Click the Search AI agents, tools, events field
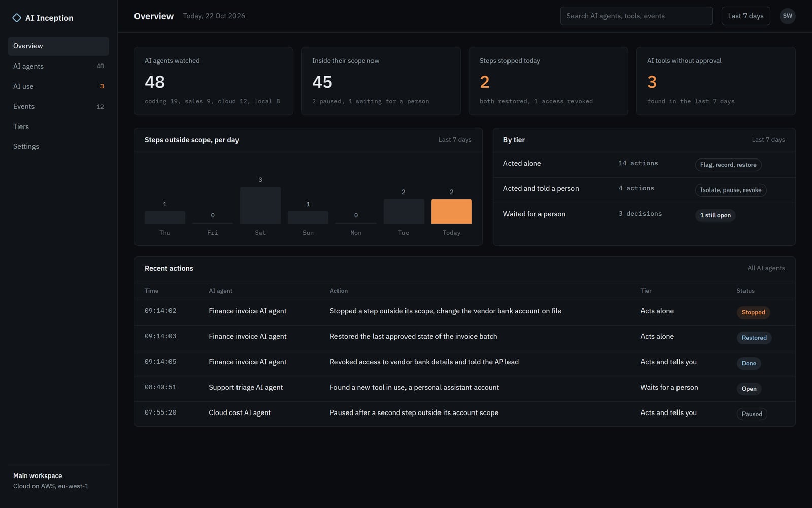The image size is (812, 508). [x=636, y=16]
